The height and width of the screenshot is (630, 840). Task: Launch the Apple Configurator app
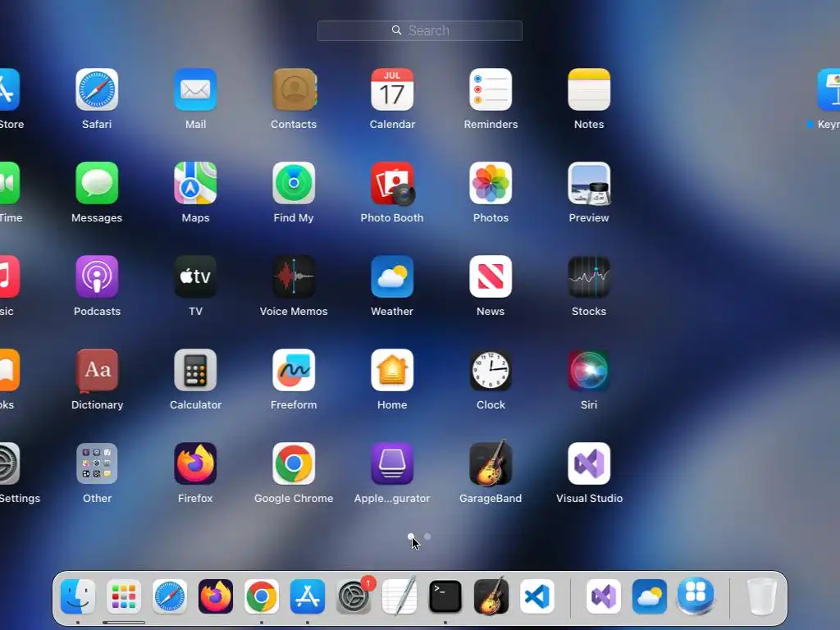point(392,463)
